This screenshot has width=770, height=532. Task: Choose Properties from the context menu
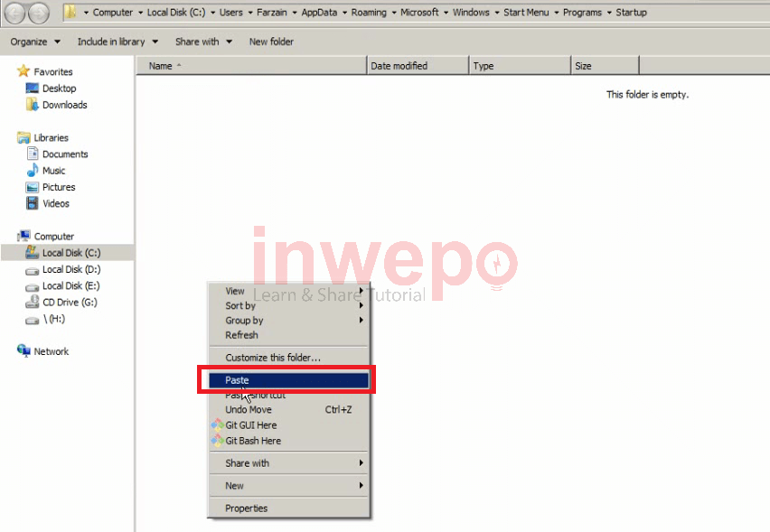(288, 508)
